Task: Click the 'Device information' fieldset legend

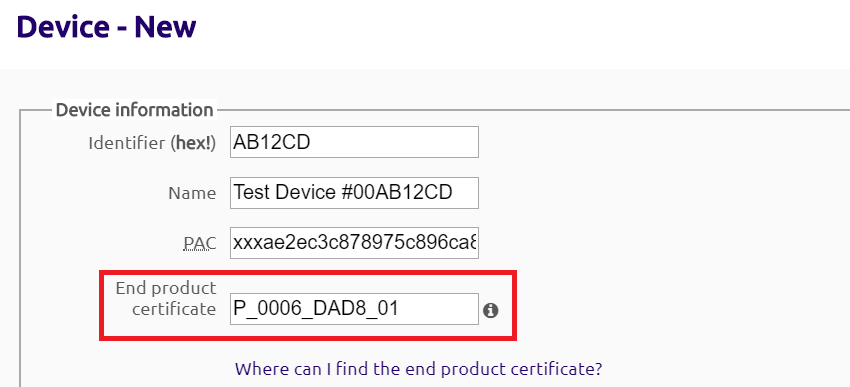Action: tap(134, 109)
